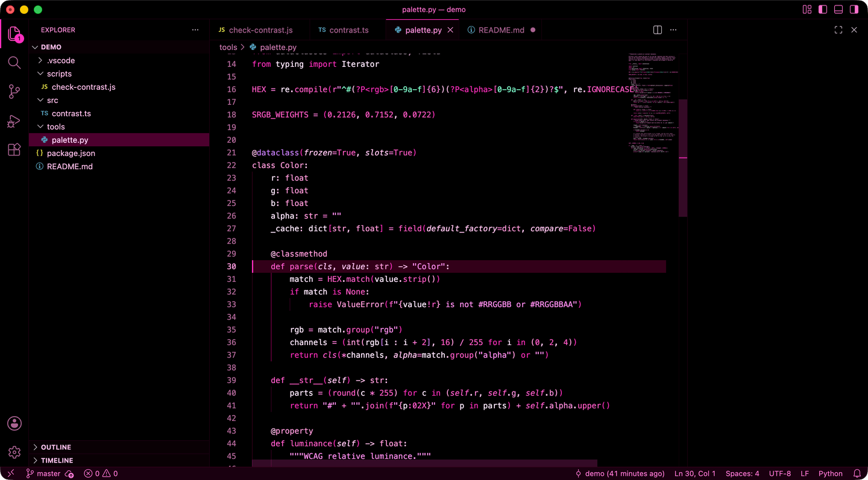Screen dimensions: 868x480
Task: Click the unsaved dot on README.md tab
Action: click(x=533, y=30)
